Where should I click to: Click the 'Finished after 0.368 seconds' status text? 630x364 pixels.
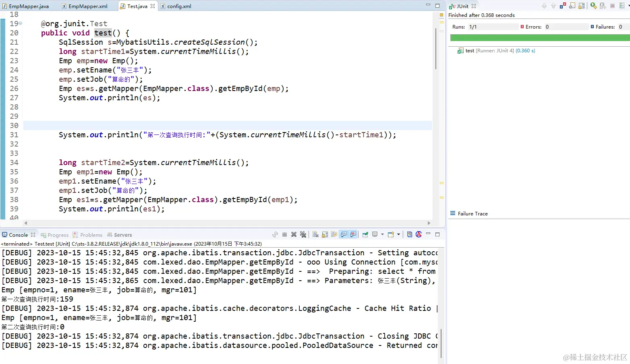[x=481, y=15]
